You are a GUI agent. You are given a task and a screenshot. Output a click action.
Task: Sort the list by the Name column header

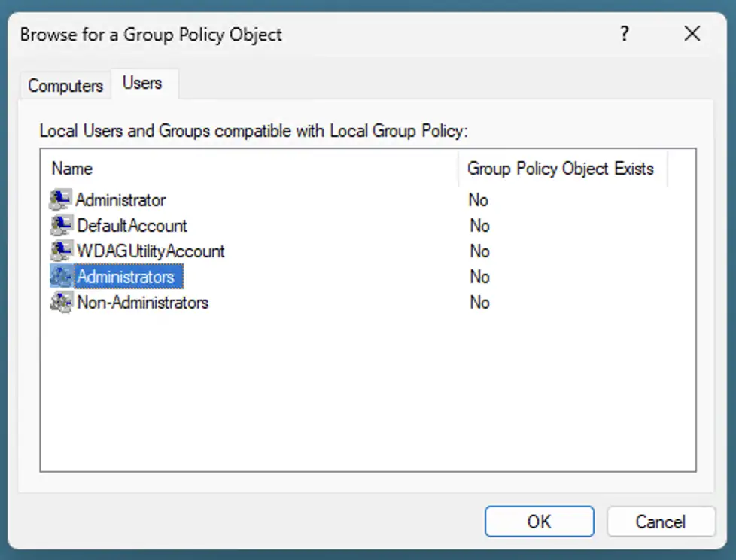249,169
